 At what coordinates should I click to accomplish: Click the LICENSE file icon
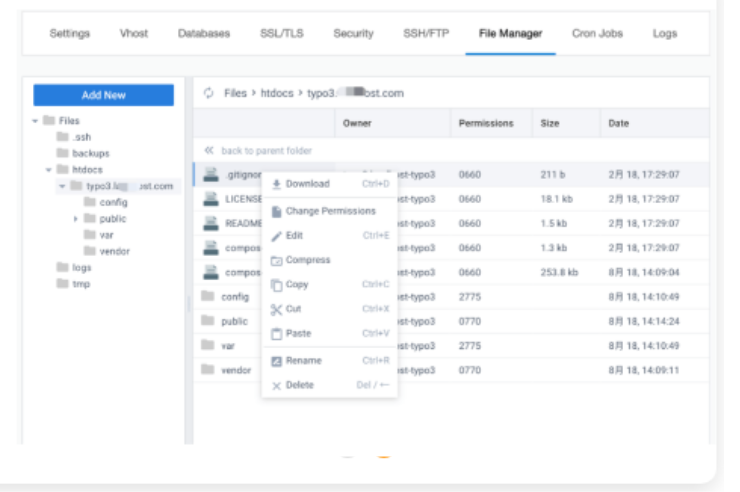click(210, 199)
